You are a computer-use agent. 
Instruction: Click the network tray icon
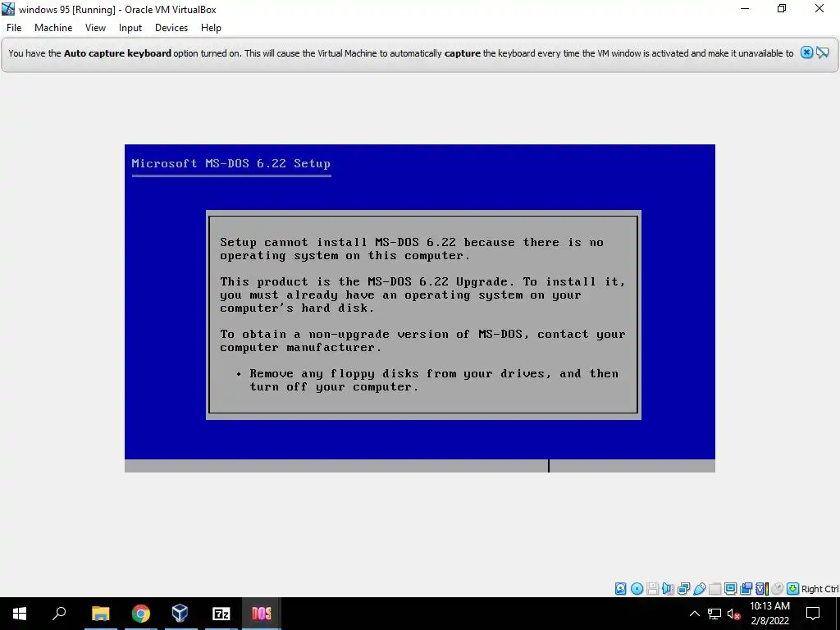tap(714, 614)
